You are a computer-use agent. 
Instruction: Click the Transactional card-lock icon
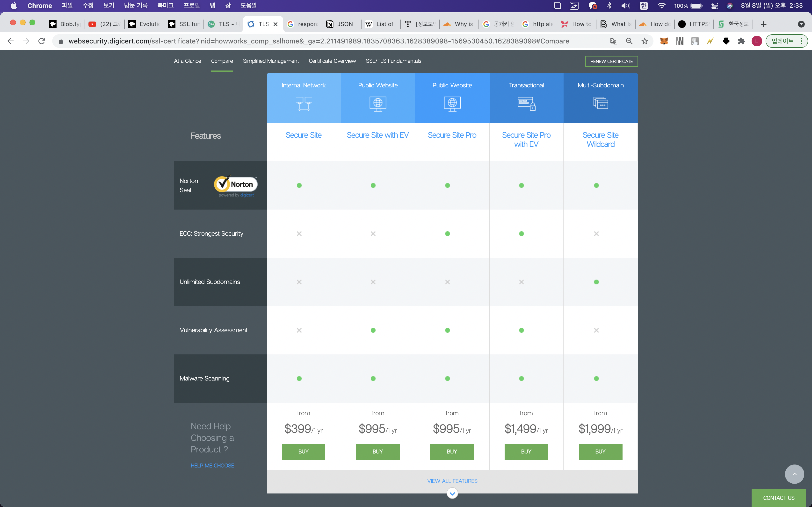(x=526, y=103)
